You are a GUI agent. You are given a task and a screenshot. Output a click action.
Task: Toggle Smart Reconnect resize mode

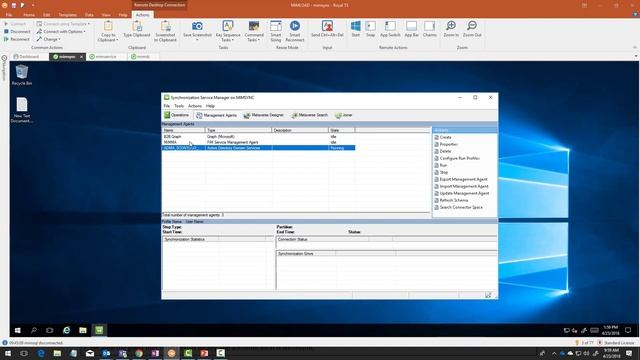pyautogui.click(x=295, y=31)
